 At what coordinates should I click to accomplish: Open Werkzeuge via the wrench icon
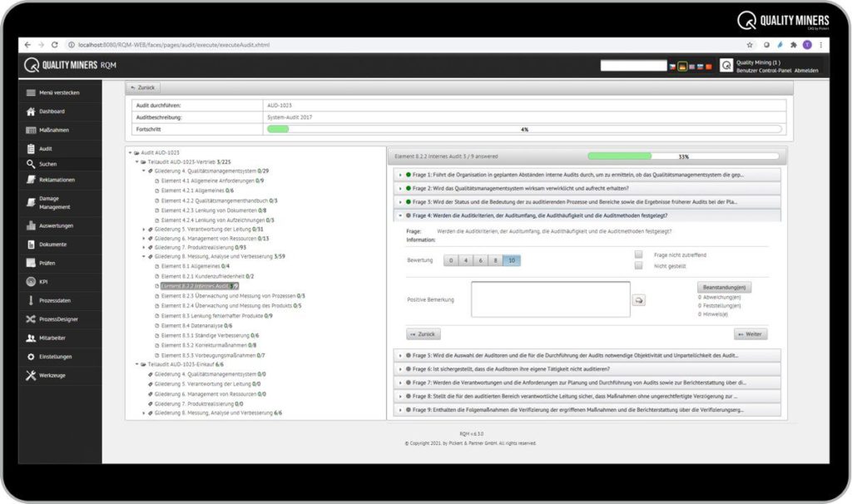pyautogui.click(x=29, y=374)
